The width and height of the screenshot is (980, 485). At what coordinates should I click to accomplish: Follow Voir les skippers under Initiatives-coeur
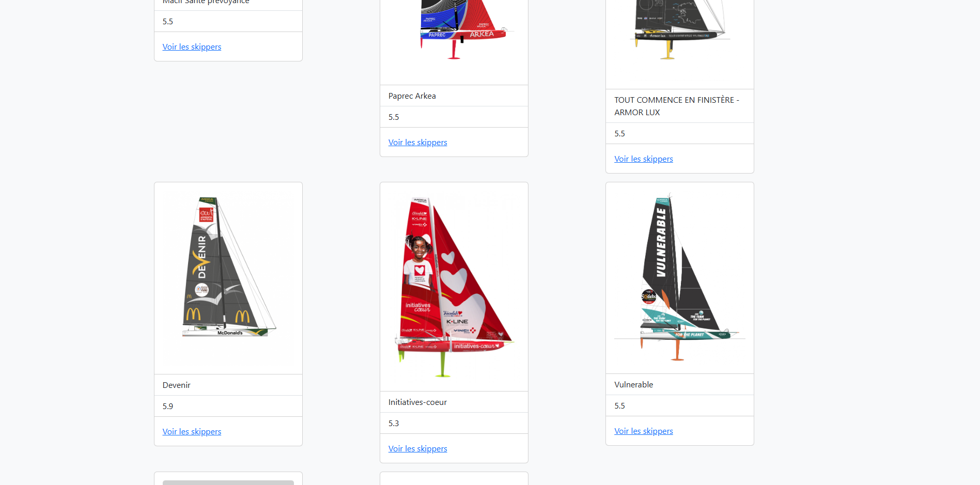(x=417, y=449)
